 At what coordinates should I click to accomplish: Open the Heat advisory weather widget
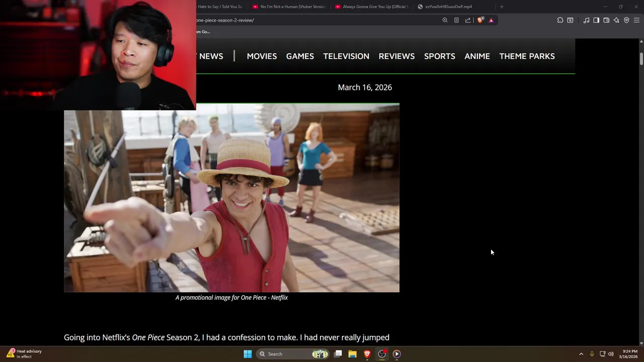pos(24,354)
